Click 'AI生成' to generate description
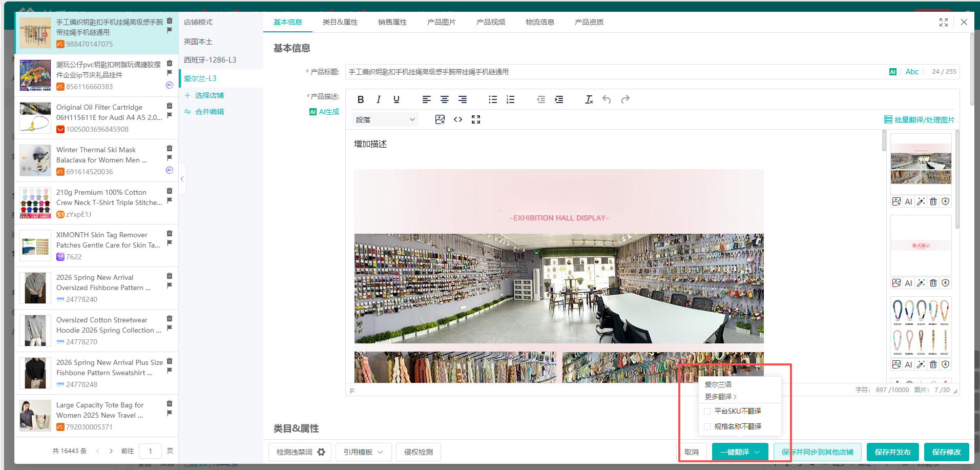 coord(324,112)
